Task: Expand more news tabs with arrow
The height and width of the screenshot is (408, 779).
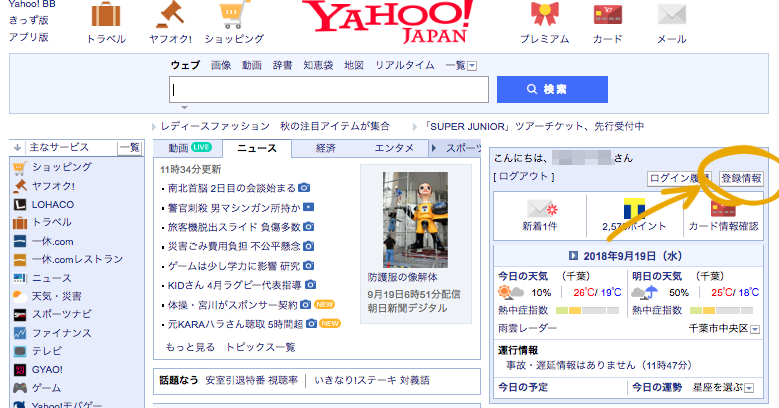Action: (x=434, y=148)
